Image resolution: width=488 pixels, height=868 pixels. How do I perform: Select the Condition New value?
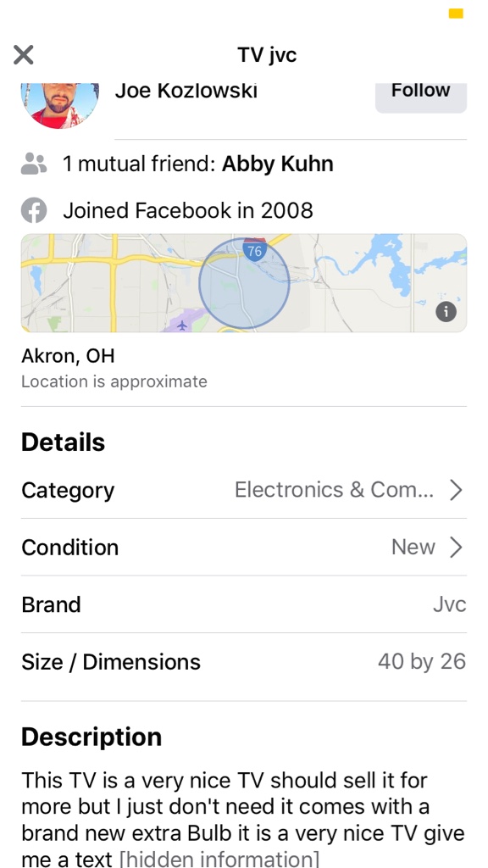click(x=413, y=547)
